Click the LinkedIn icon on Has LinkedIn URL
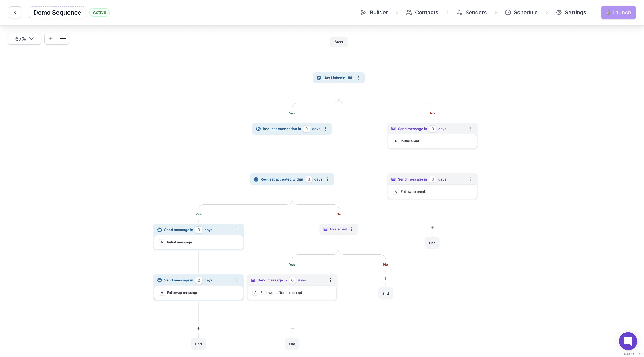 coord(319,78)
